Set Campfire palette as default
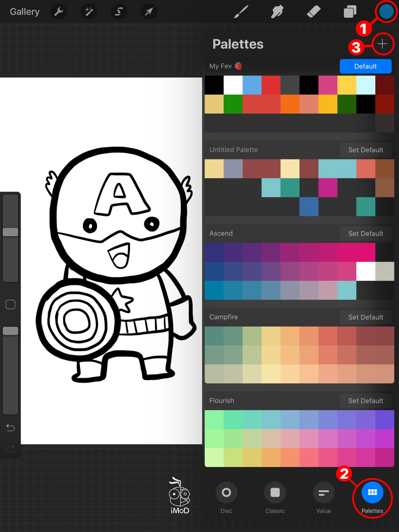 366,317
